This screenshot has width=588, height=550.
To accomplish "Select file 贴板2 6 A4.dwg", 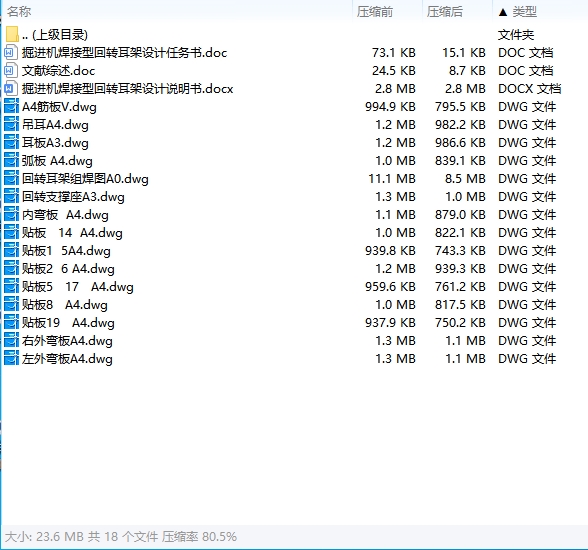I will click(68, 269).
